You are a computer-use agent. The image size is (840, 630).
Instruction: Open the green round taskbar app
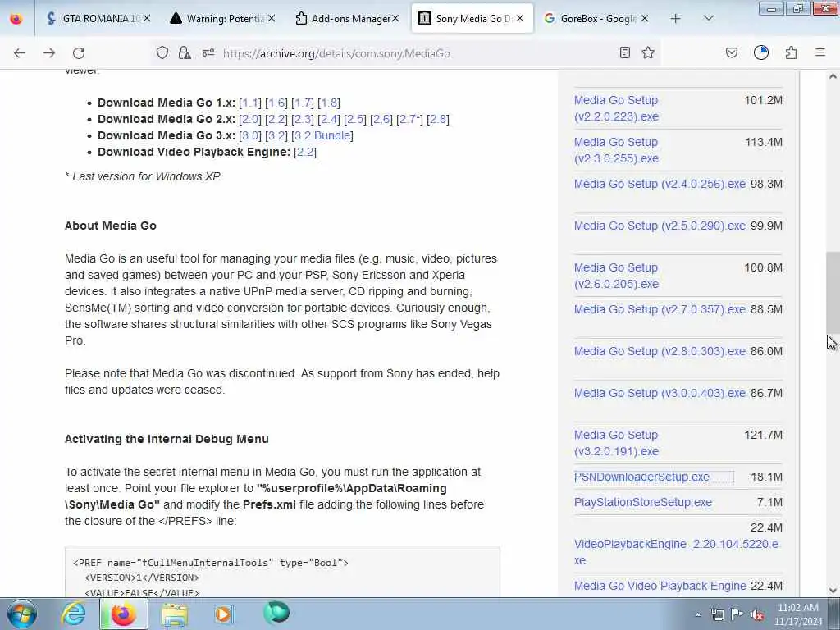[276, 613]
